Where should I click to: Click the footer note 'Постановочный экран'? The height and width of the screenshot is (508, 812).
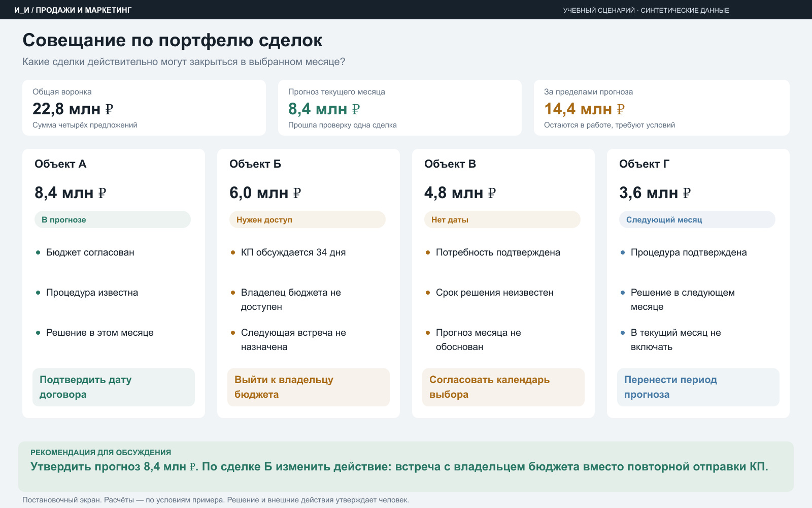(x=61, y=500)
